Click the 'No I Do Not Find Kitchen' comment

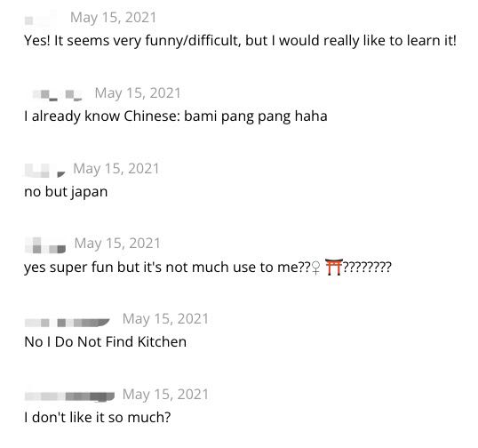pyautogui.click(x=105, y=342)
